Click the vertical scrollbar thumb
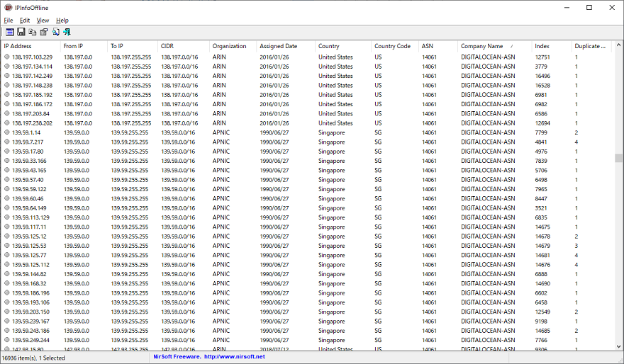Image resolution: width=624 pixels, height=364 pixels. (618, 158)
